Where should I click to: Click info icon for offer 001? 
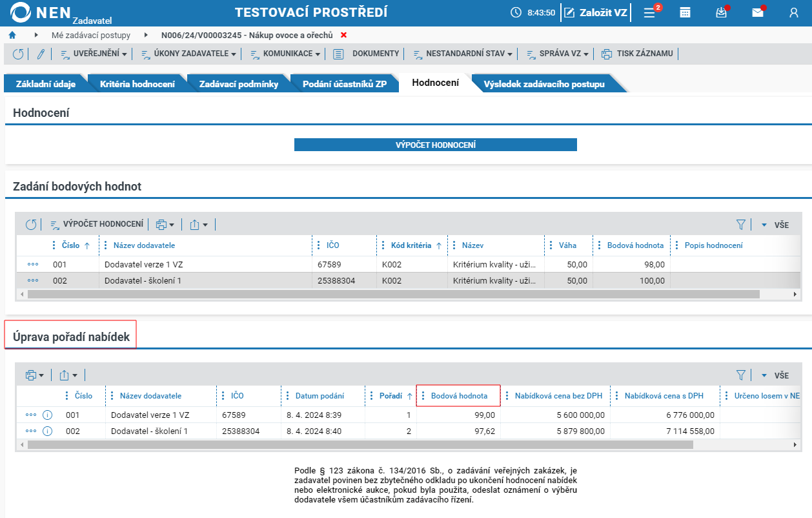47,415
